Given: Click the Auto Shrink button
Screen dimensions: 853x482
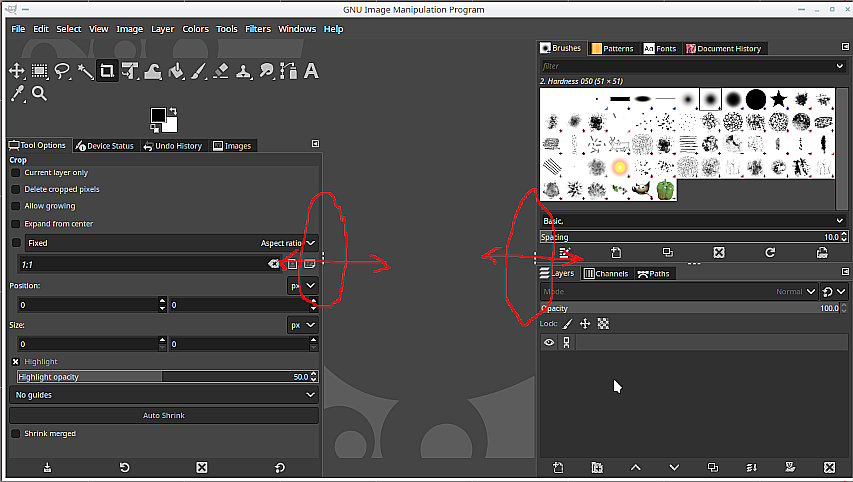Looking at the screenshot, I should tap(164, 416).
